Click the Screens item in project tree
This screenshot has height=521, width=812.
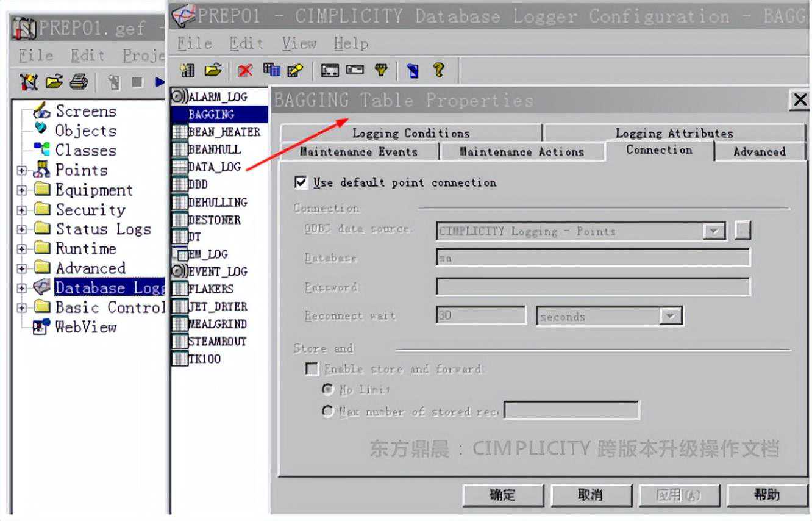(85, 111)
